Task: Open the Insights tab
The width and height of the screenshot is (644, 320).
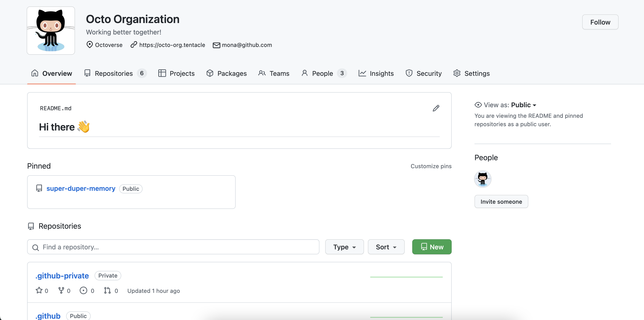Action: click(x=376, y=73)
